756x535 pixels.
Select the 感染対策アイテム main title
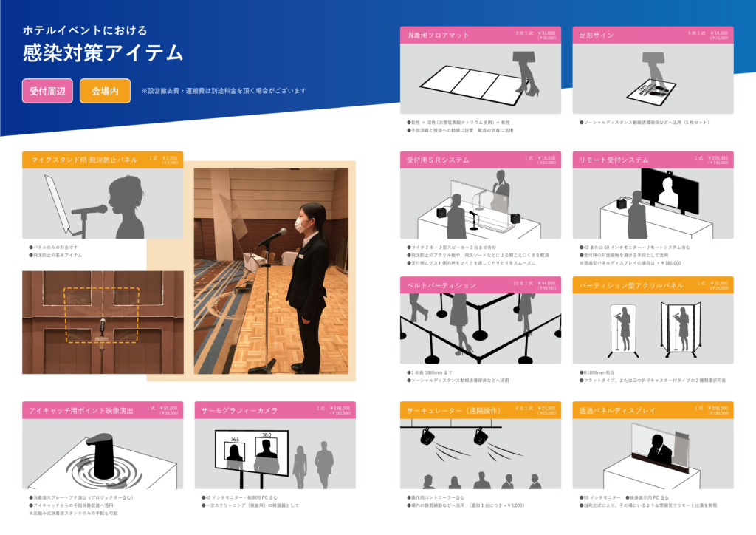103,52
